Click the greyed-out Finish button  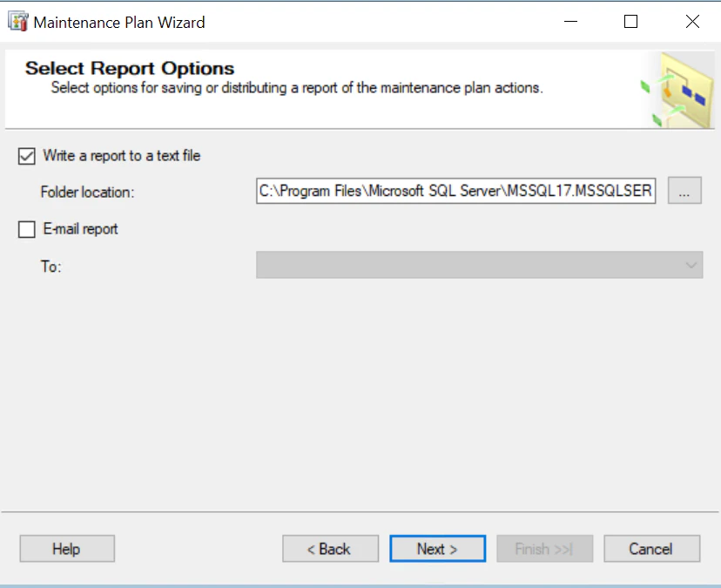pos(544,549)
